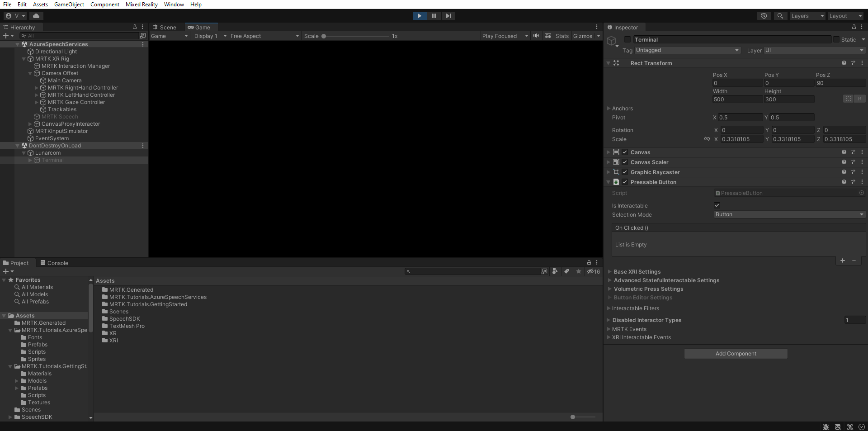The width and height of the screenshot is (868, 431).
Task: Open the Tag dropdown showing Untagged
Action: tap(687, 50)
